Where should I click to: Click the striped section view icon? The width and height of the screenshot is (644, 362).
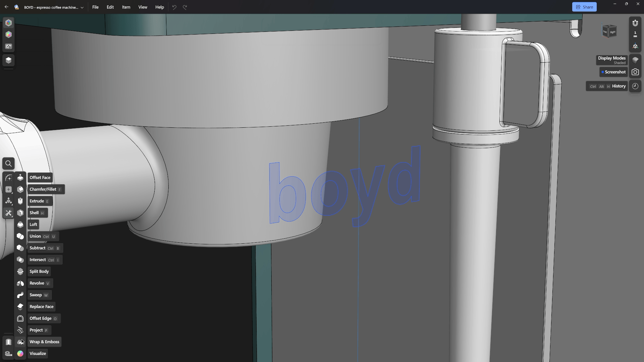(x=8, y=342)
